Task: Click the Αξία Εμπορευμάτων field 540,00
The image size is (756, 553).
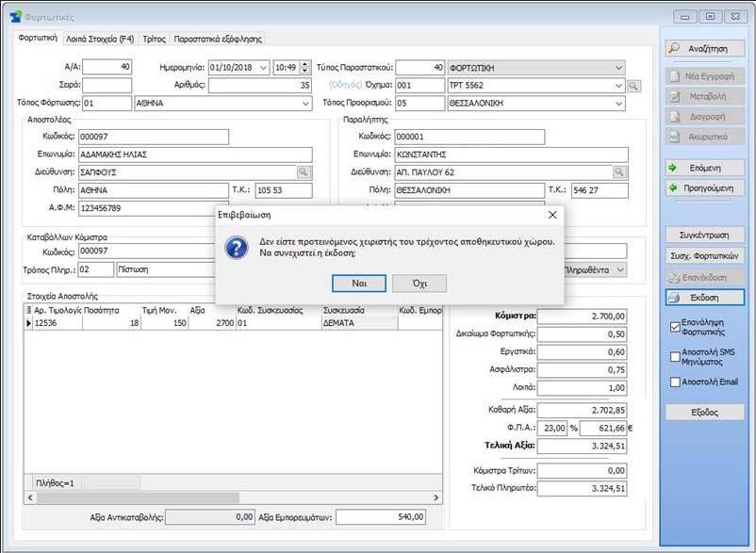Action: coord(381,517)
